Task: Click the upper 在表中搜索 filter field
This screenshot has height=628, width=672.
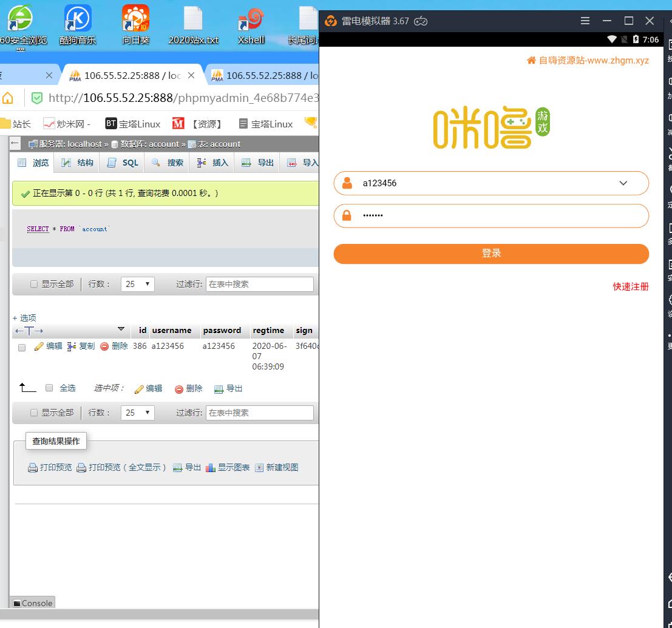Action: point(259,284)
